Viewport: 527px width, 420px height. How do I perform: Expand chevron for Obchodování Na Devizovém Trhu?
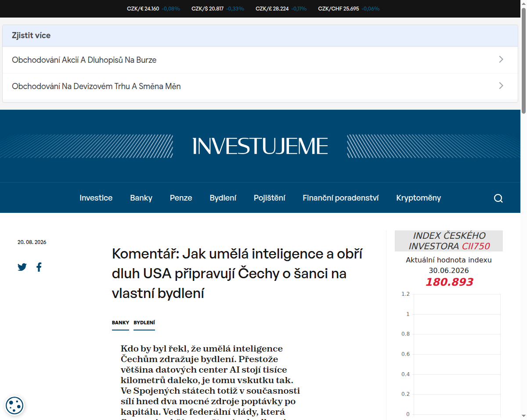[501, 86]
